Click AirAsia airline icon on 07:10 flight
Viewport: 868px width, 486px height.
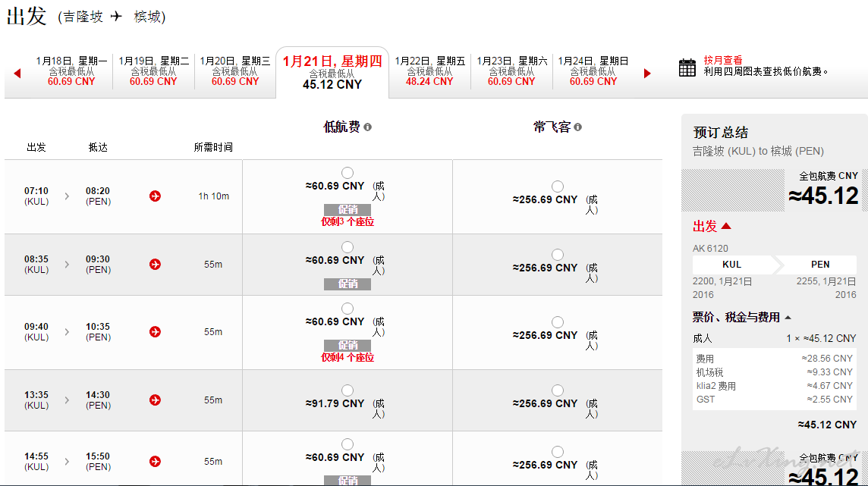pyautogui.click(x=155, y=196)
